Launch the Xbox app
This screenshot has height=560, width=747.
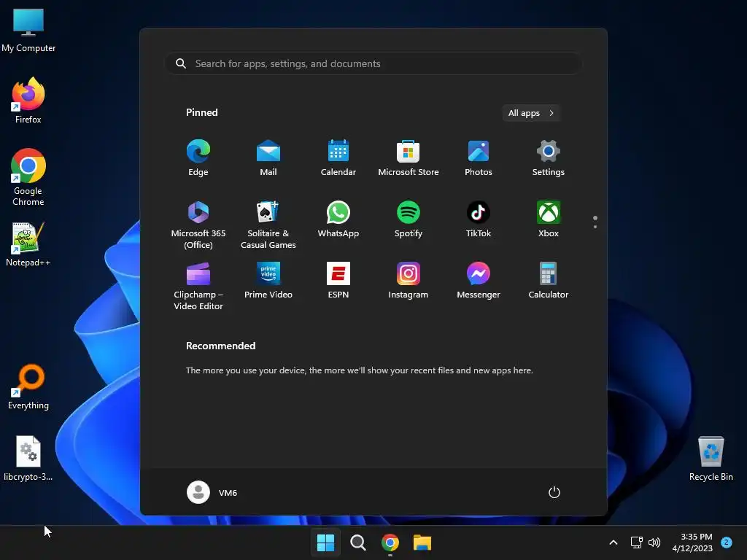pyautogui.click(x=549, y=219)
